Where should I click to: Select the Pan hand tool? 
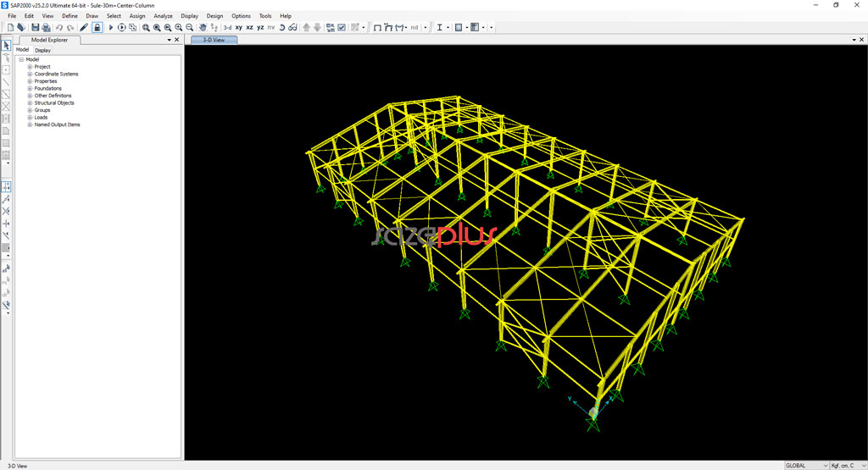pyautogui.click(x=203, y=27)
